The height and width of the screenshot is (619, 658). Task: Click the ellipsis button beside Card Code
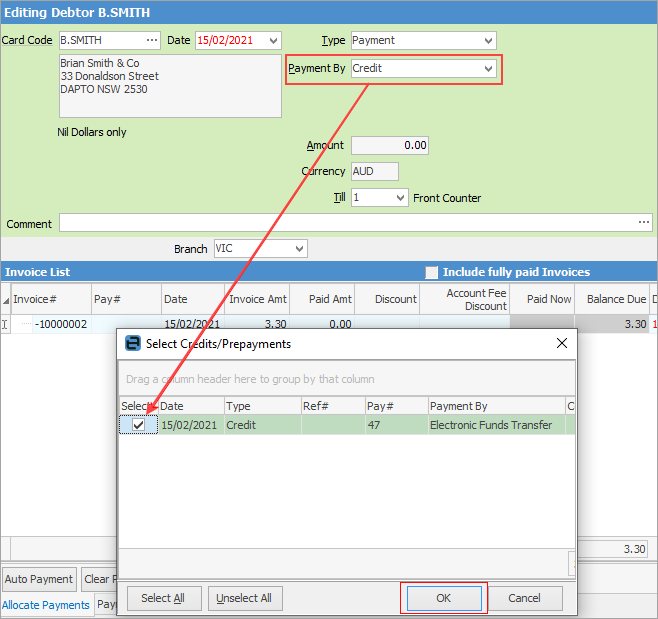151,41
